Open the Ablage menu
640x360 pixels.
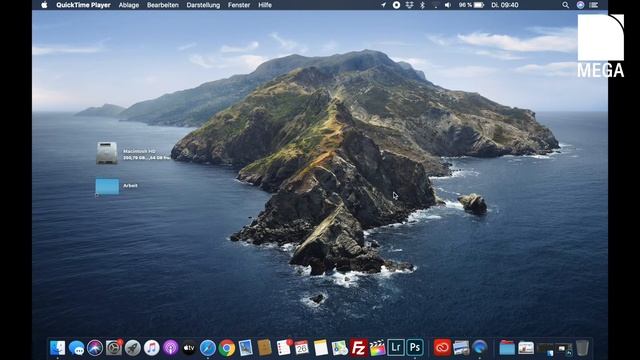point(129,5)
